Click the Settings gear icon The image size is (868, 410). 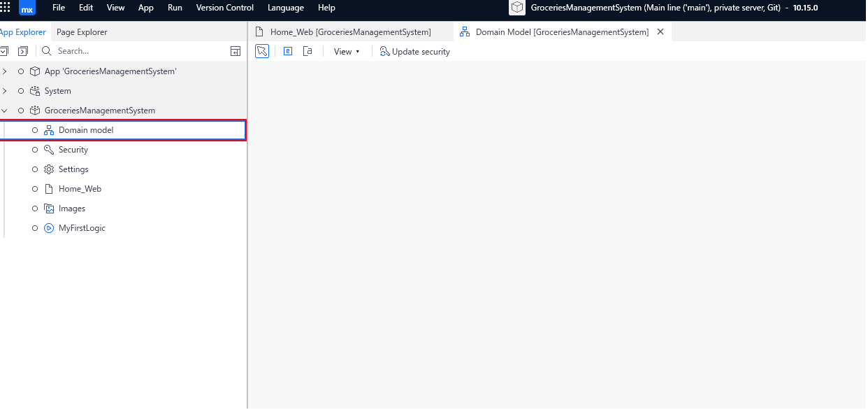pyautogui.click(x=49, y=169)
